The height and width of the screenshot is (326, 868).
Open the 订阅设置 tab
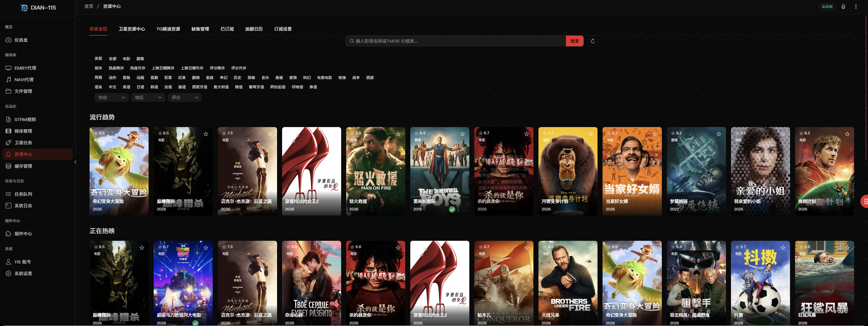click(283, 29)
